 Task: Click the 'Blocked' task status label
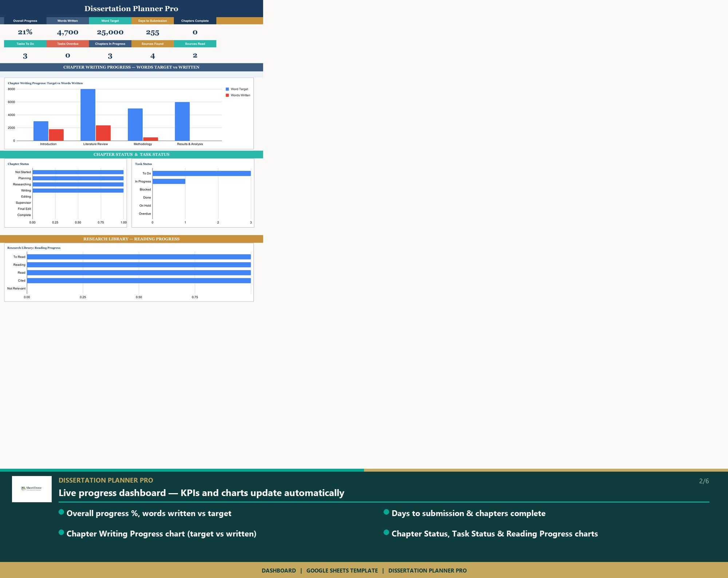(145, 189)
